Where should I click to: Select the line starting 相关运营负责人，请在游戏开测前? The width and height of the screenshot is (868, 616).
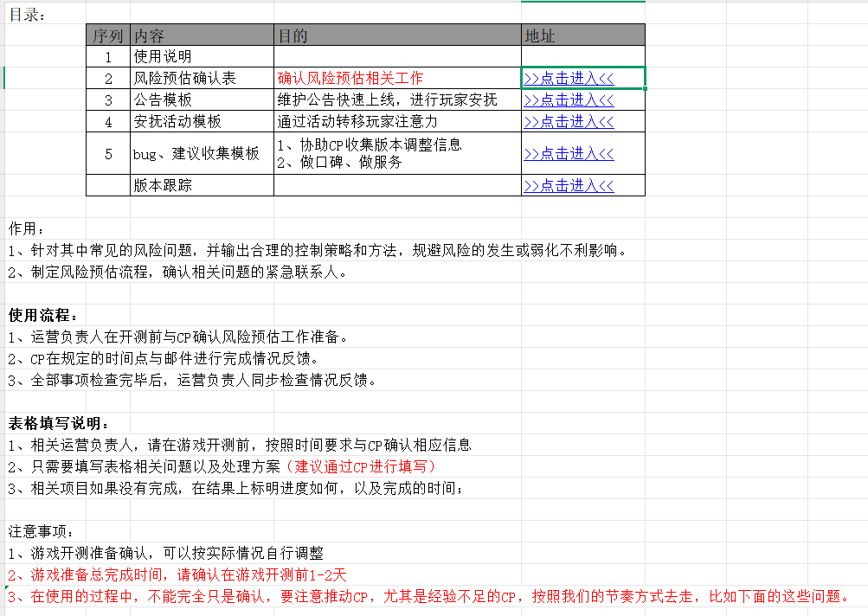(x=240, y=445)
